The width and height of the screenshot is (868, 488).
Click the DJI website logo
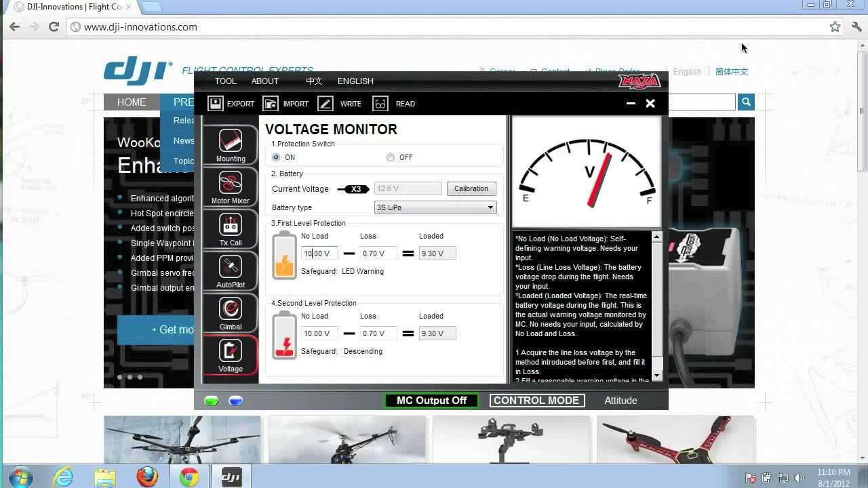point(138,70)
